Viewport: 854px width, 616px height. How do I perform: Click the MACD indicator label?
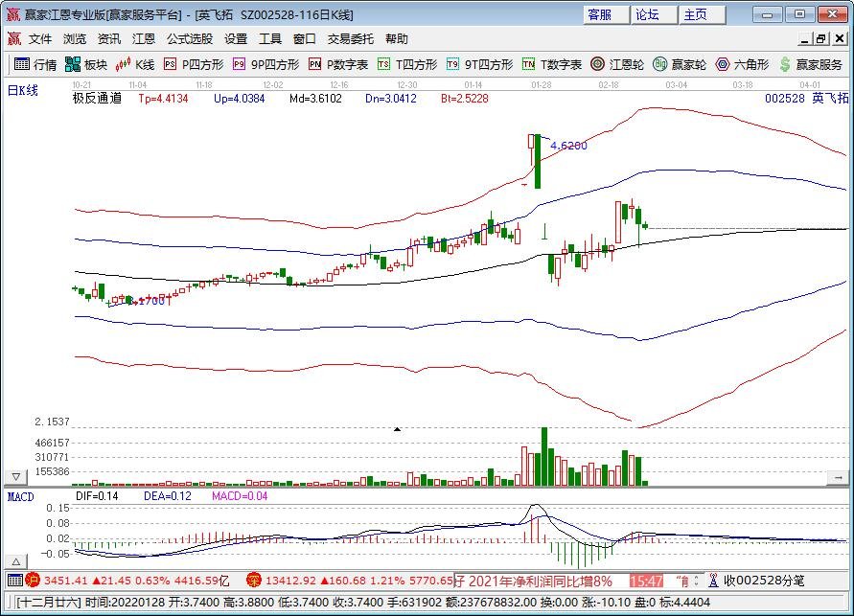[x=21, y=497]
